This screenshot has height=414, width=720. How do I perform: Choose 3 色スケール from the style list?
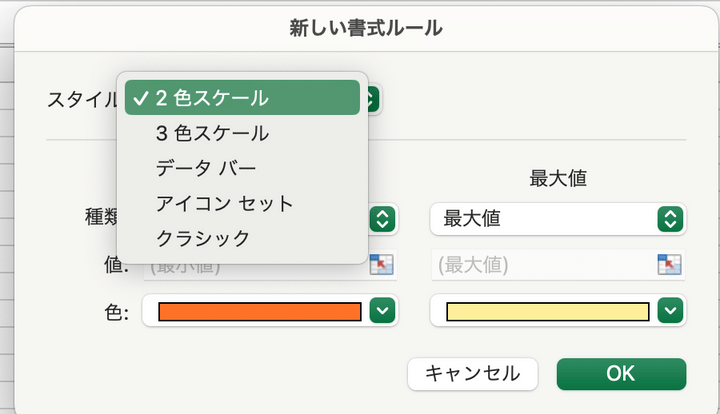click(x=212, y=133)
